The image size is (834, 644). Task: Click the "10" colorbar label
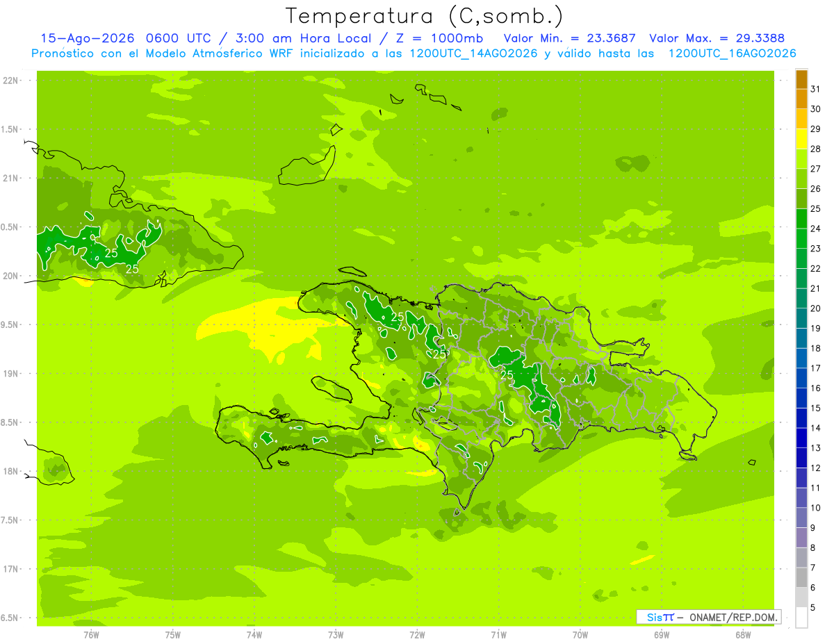(816, 508)
